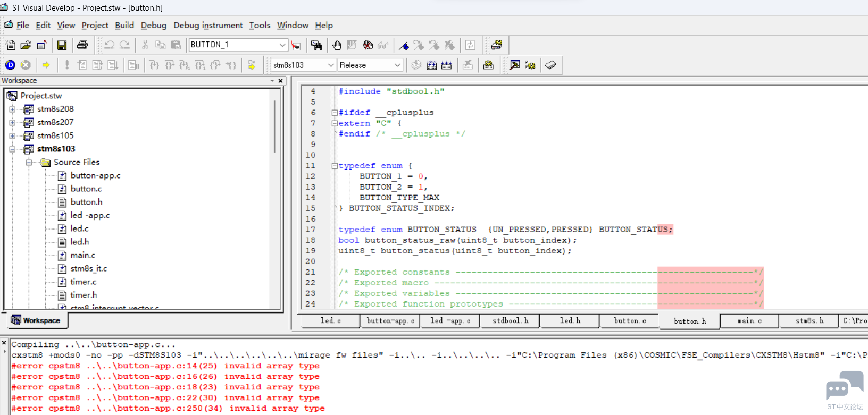Open the File menu
Image resolution: width=868 pixels, height=415 pixels.
23,25
